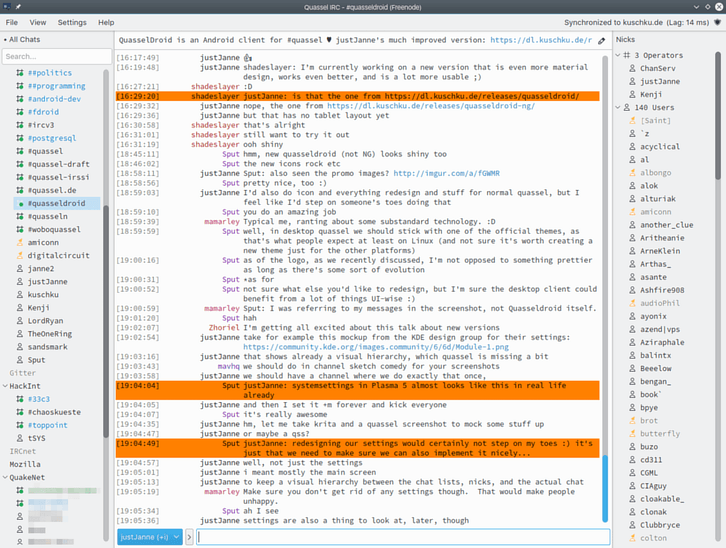
Task: Click the topic edit pencil icon
Action: 601,41
